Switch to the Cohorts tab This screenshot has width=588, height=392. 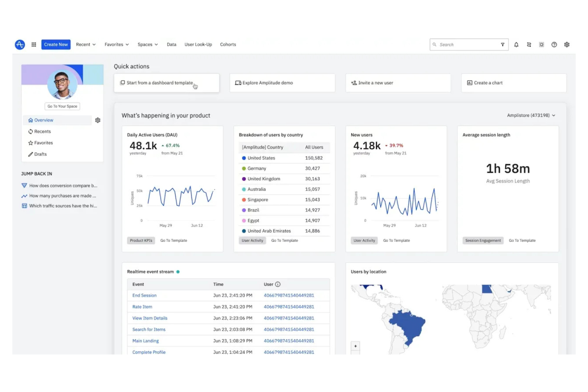point(228,44)
